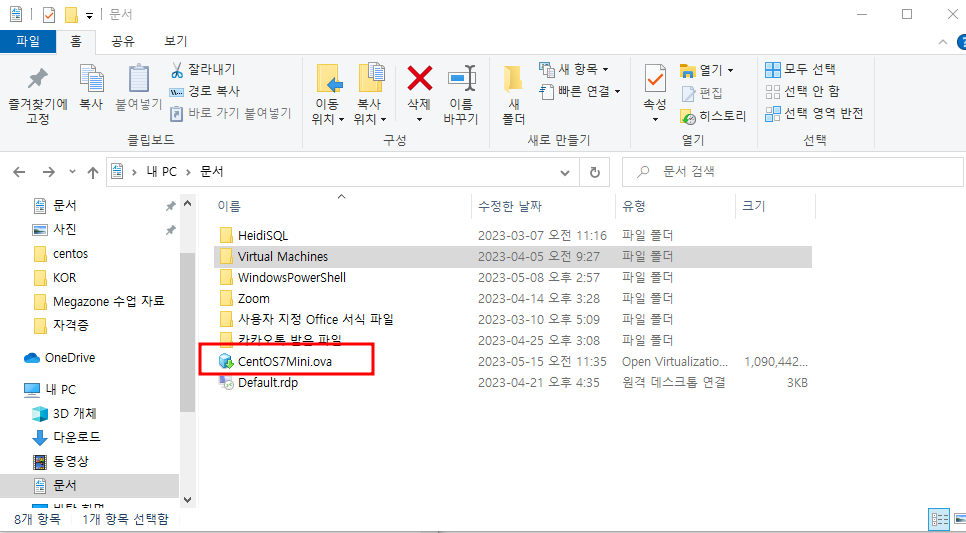Screen dimensions: 966x533
Task: Click 선택 영역 반전 invert selection
Action: [814, 113]
